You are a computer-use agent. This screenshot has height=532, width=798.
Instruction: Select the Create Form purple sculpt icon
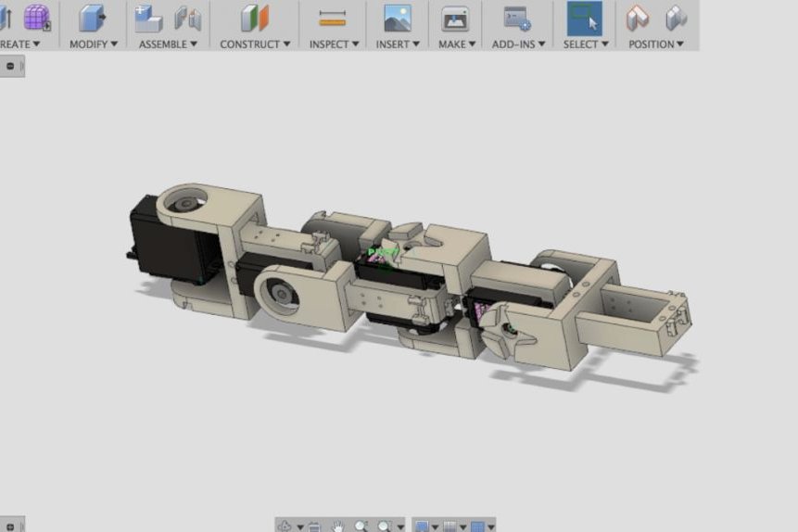click(37, 17)
